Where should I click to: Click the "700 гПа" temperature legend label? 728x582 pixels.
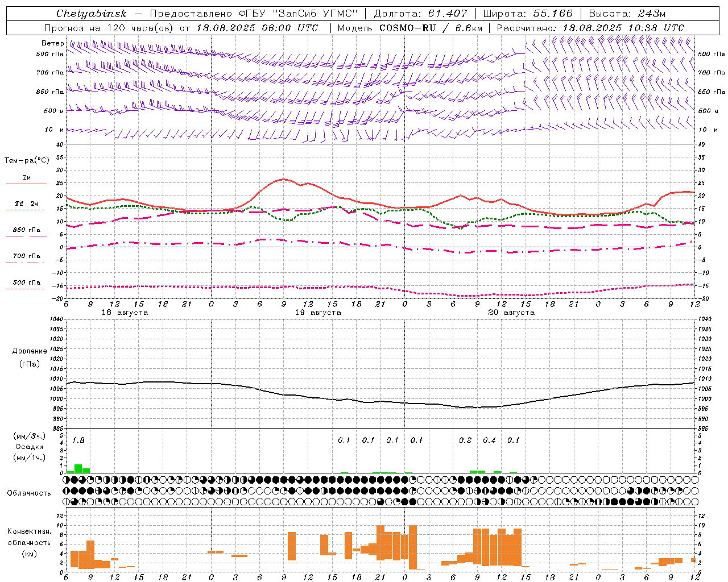tap(27, 256)
